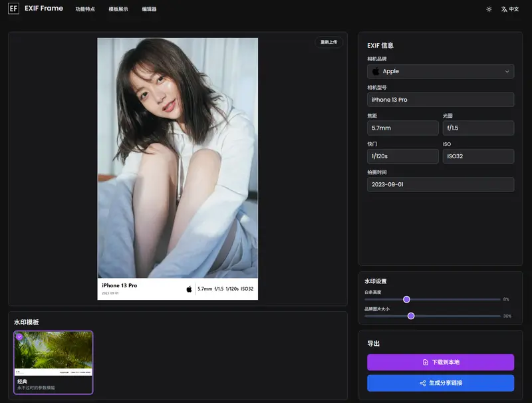532x403 pixels.
Task: Click the watermark text 5.7mm f/1.5 1/120s ISO32
Action: 225,289
